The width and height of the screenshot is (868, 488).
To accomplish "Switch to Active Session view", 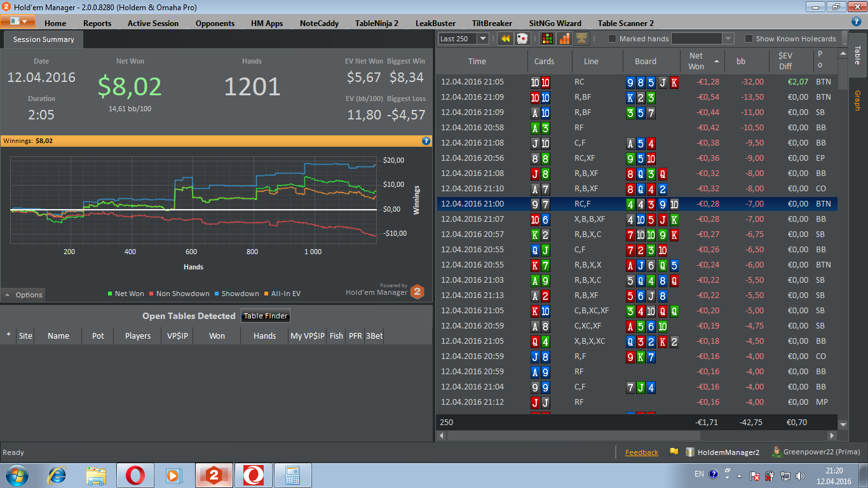I will (153, 23).
